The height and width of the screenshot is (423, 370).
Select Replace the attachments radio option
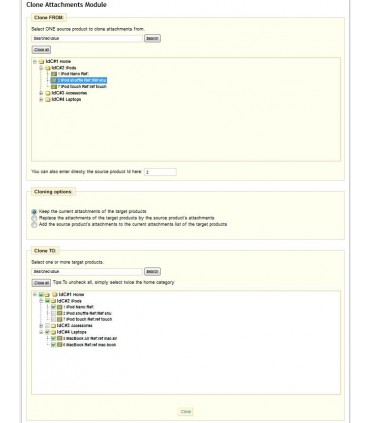click(x=34, y=218)
